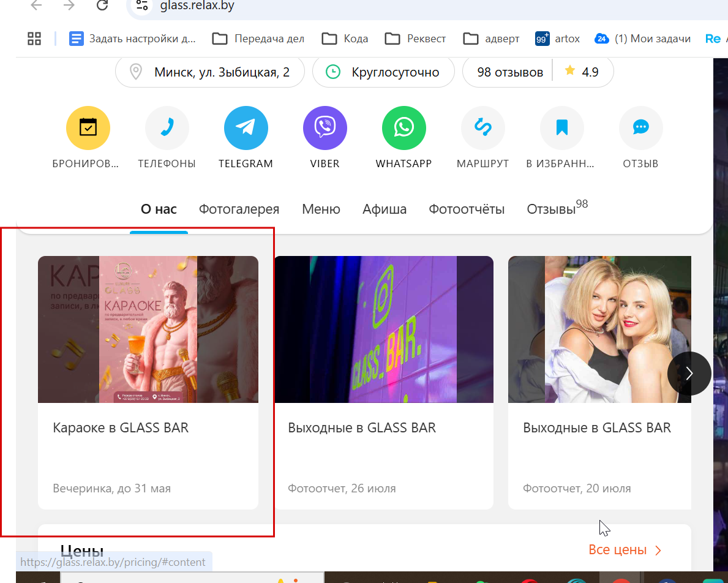Open the report dated Фотоотчет, 20 июля
728x583 pixels.
[x=577, y=489]
